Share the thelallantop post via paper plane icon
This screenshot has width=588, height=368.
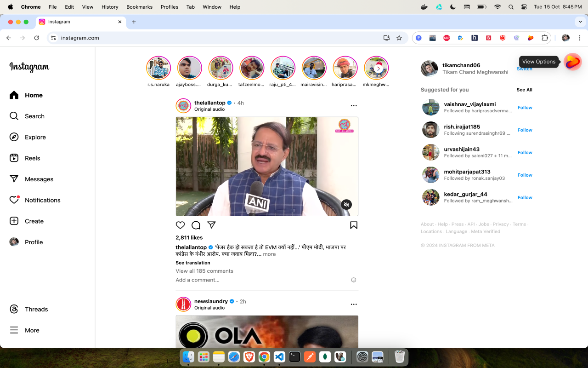click(x=211, y=225)
